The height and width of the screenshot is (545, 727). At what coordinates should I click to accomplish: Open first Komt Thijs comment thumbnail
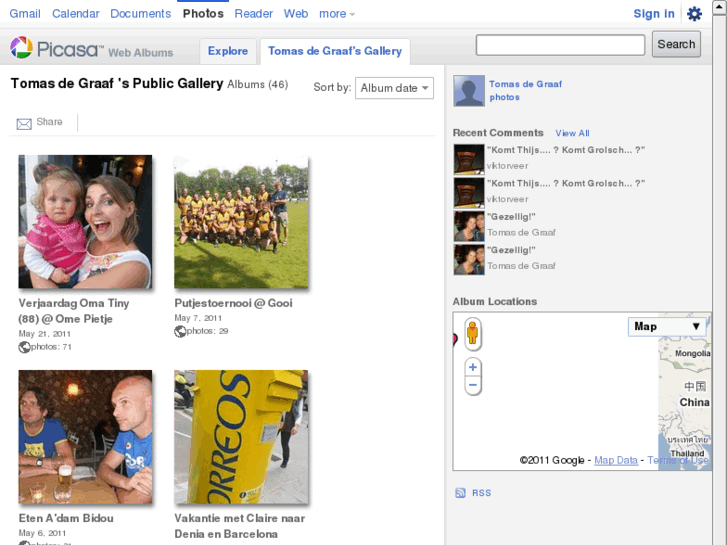click(x=469, y=159)
